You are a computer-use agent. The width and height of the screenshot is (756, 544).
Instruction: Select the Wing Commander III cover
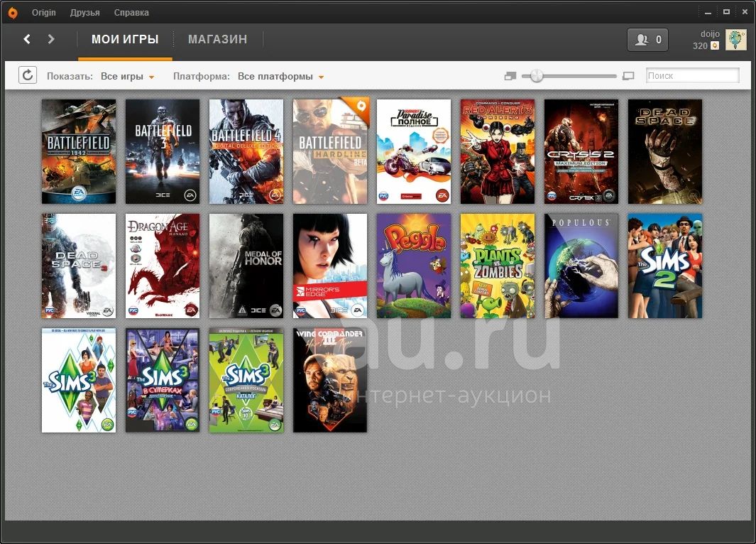click(x=330, y=380)
